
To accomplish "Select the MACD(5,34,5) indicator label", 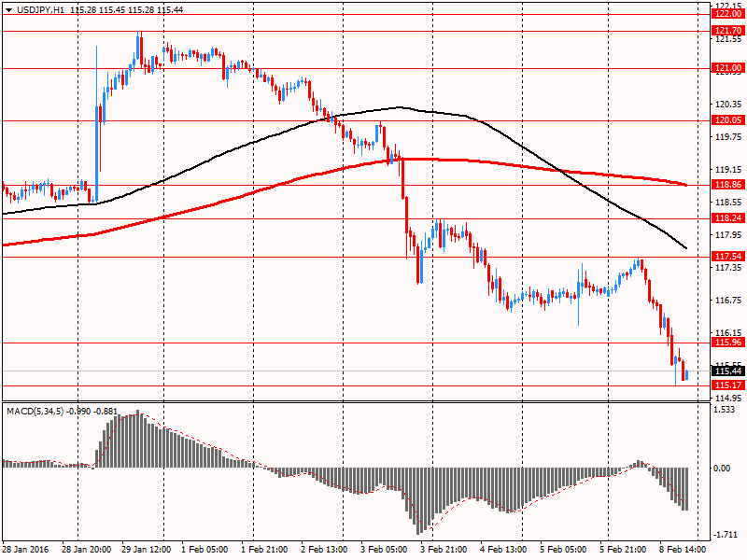I will 35,412.
